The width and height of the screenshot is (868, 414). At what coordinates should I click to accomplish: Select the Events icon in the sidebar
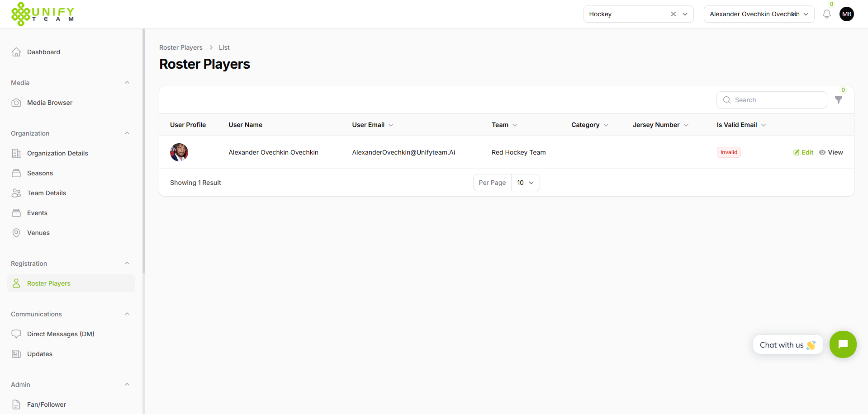point(16,212)
